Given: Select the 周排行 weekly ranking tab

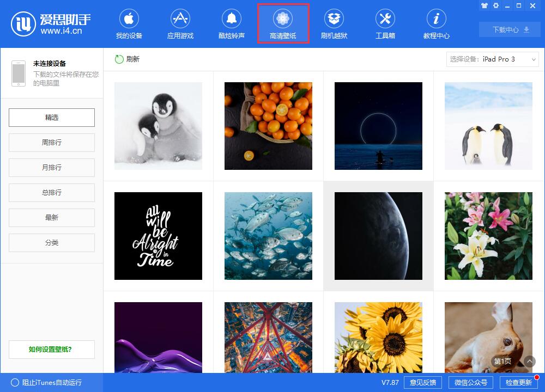Looking at the screenshot, I should (52, 143).
